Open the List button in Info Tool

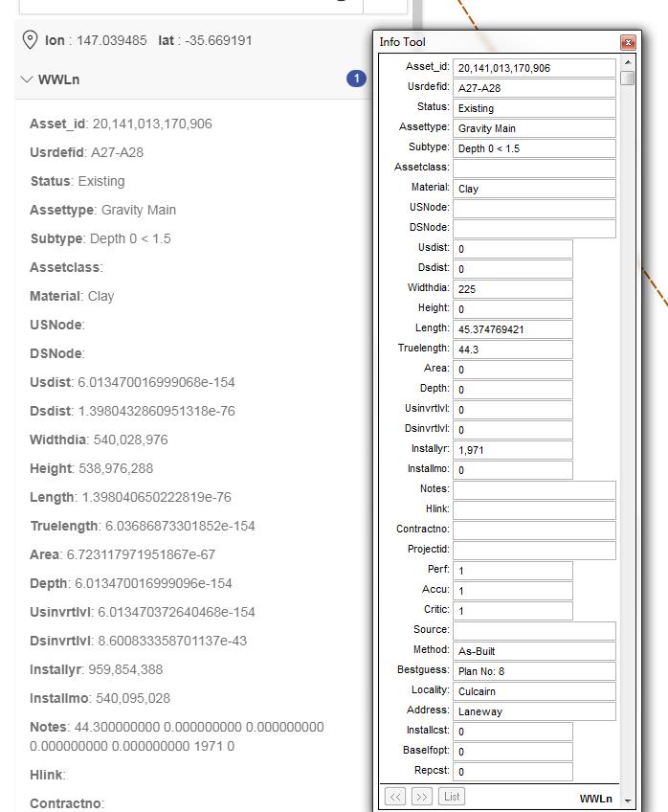(451, 797)
